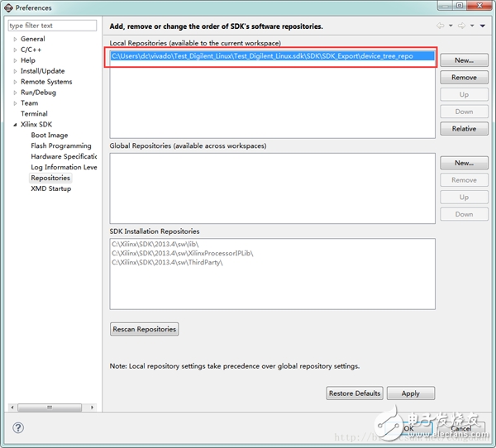
Task: Click New button for Global Repositories
Action: [x=464, y=163]
